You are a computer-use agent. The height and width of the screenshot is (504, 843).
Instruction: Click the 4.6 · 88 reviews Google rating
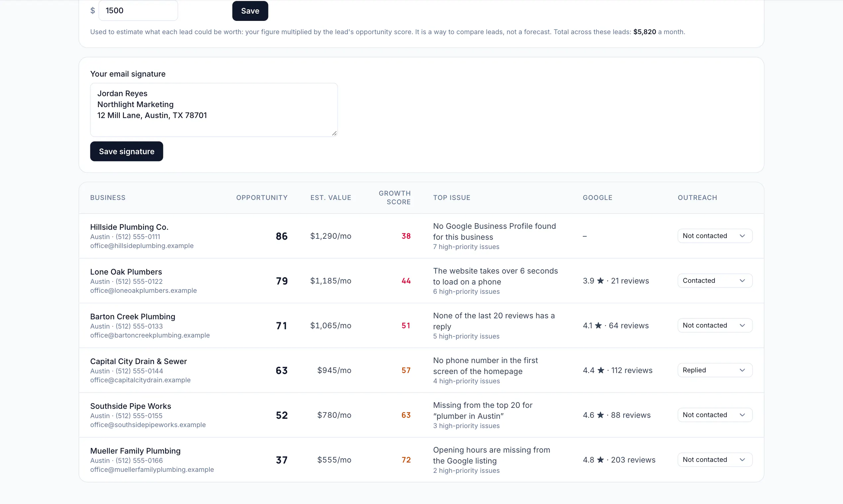pyautogui.click(x=617, y=415)
